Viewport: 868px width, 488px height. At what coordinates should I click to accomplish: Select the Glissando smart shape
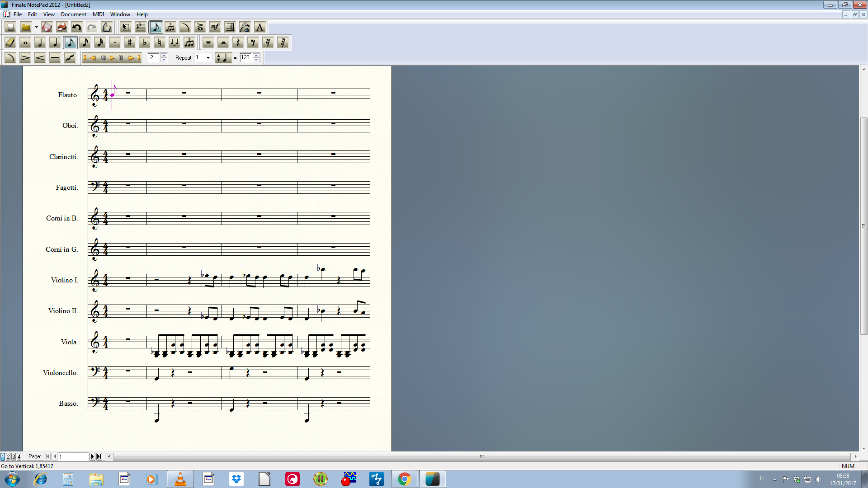[70, 58]
